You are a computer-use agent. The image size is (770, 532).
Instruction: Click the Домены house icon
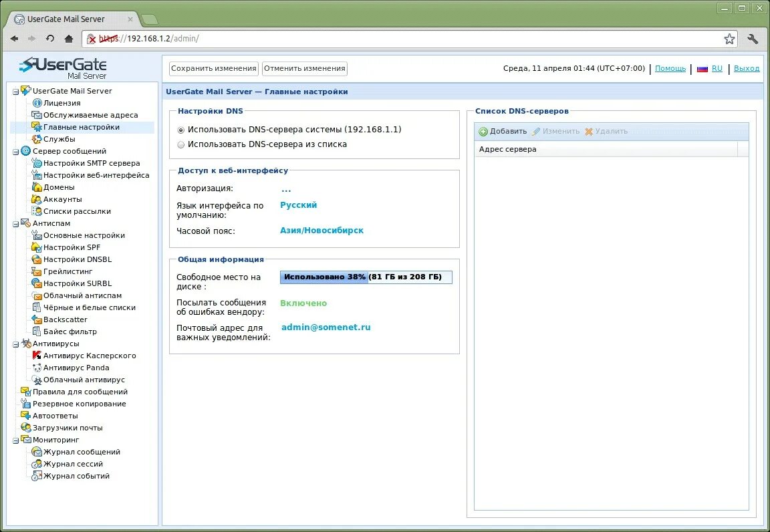(37, 187)
